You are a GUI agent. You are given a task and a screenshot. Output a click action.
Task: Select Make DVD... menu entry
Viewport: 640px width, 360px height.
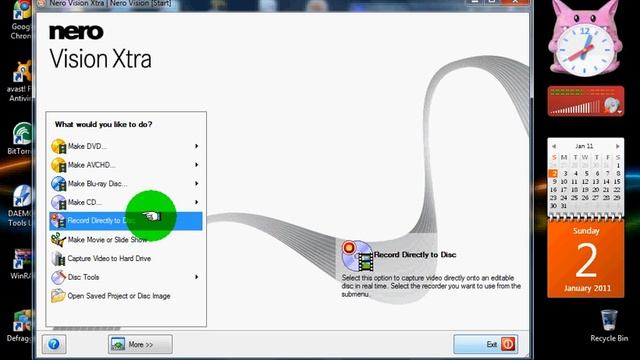126,146
